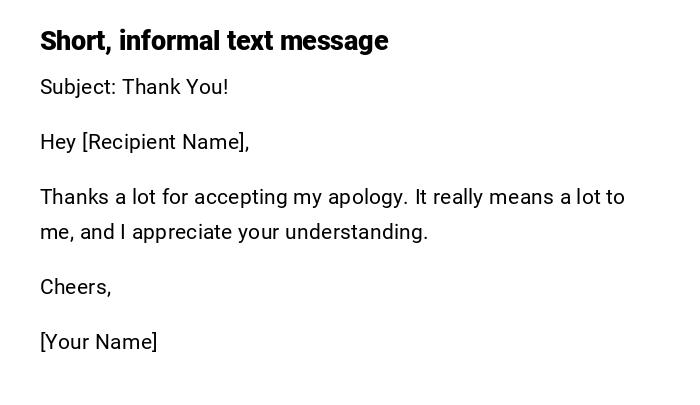Select the [Your Name] placeholder

(99, 342)
